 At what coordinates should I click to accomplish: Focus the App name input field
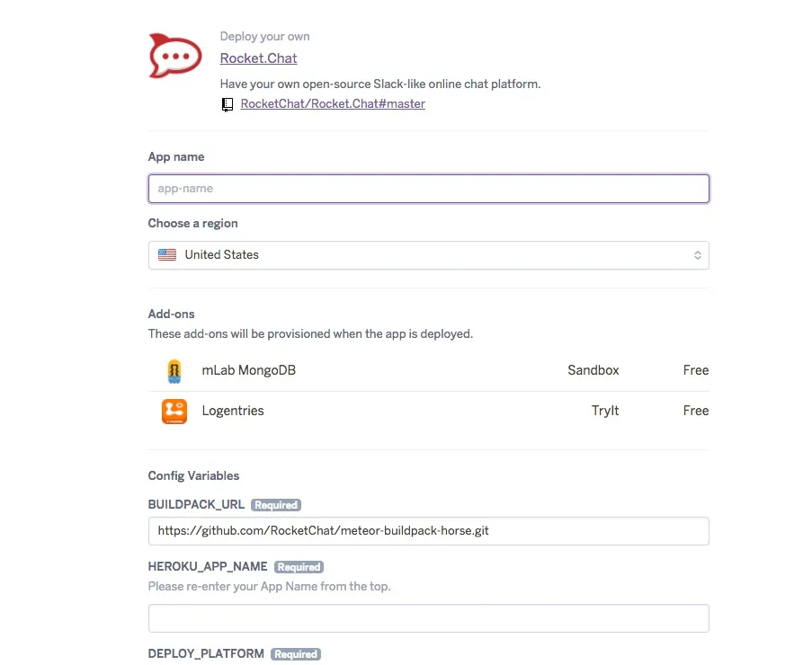click(x=429, y=189)
